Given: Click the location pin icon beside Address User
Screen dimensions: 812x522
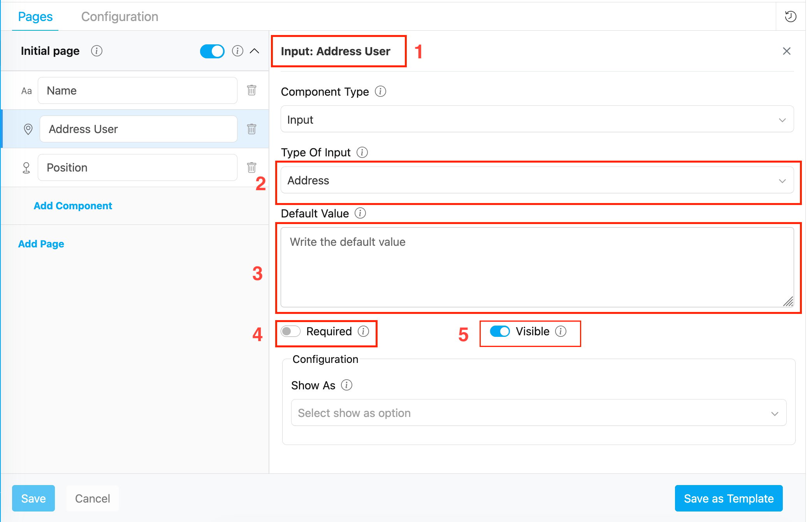Looking at the screenshot, I should click(28, 129).
